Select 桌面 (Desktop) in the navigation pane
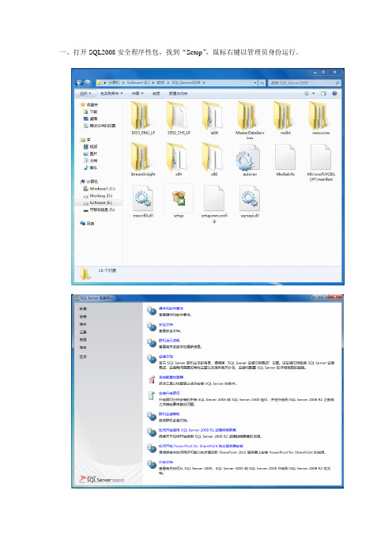392x555 pixels. pyautogui.click(x=90, y=119)
